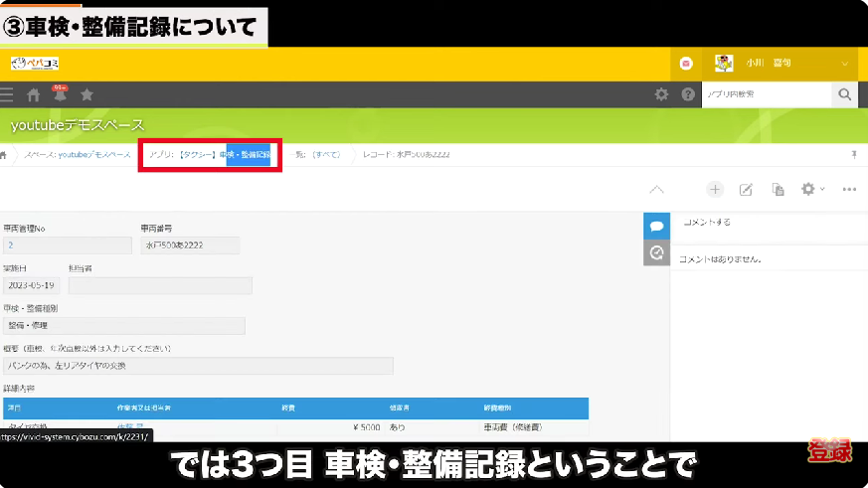Open the more options ellipsis menu

click(849, 189)
